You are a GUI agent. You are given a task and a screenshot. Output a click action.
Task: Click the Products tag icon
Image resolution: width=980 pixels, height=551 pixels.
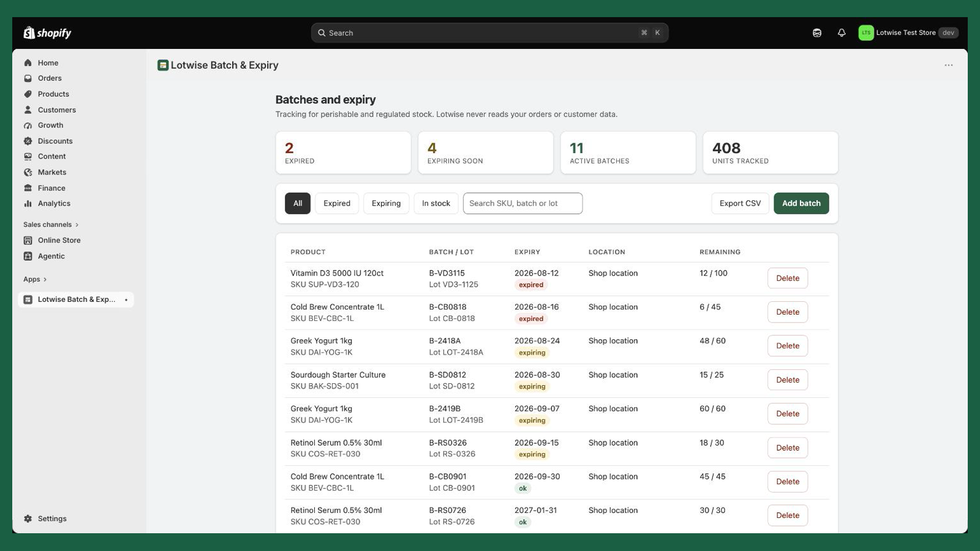pos(28,94)
